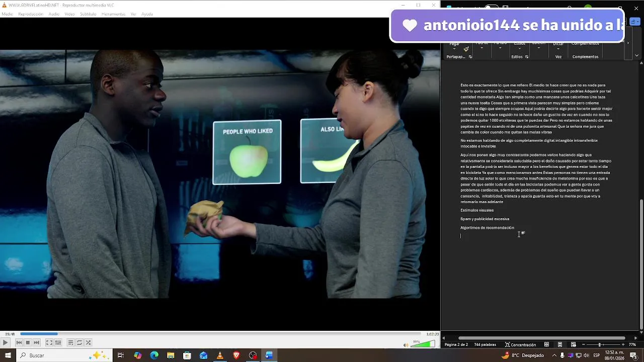Switch to Print Layout view in Word
644x362 pixels.
tap(560, 344)
